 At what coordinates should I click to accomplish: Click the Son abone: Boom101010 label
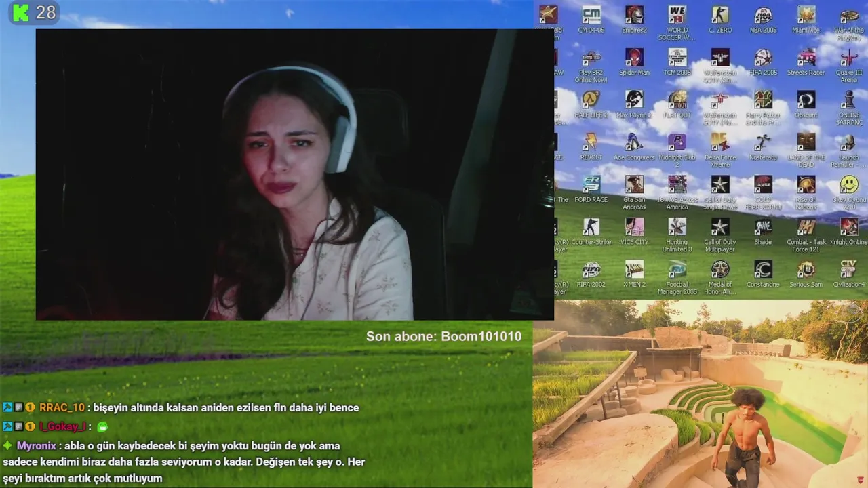tap(443, 336)
